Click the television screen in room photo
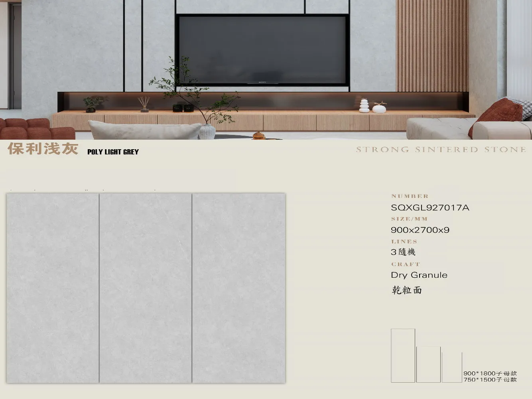The height and width of the screenshot is (399, 532). point(262,49)
